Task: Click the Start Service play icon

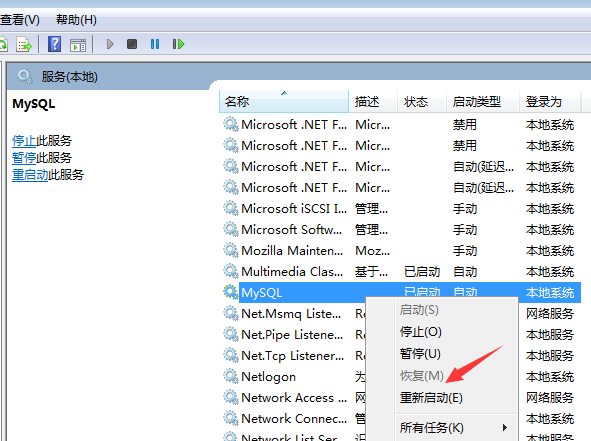Action: (110, 44)
